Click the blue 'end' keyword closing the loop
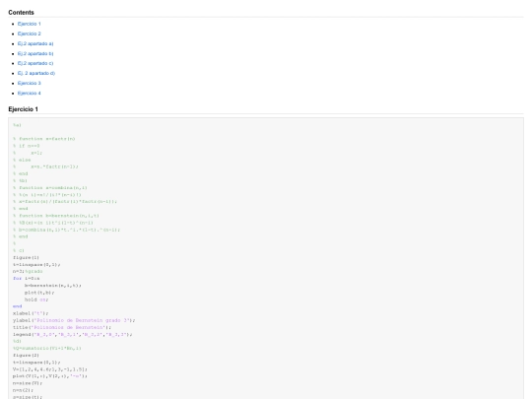Viewport: 532px width, 399px height. click(x=18, y=306)
